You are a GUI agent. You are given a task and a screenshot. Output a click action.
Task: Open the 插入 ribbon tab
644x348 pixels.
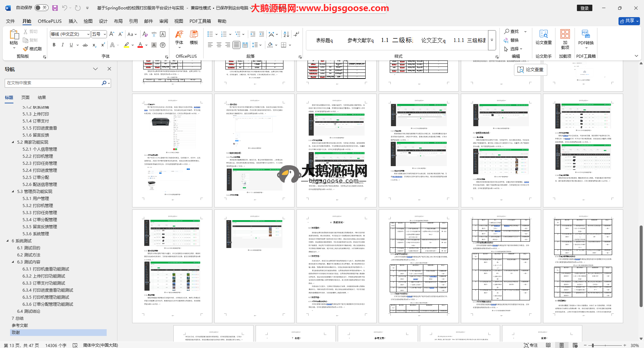pos(73,21)
